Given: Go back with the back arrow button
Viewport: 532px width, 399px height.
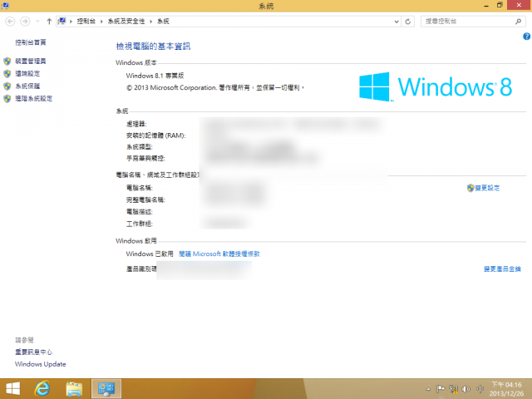Looking at the screenshot, I should tap(10, 22).
